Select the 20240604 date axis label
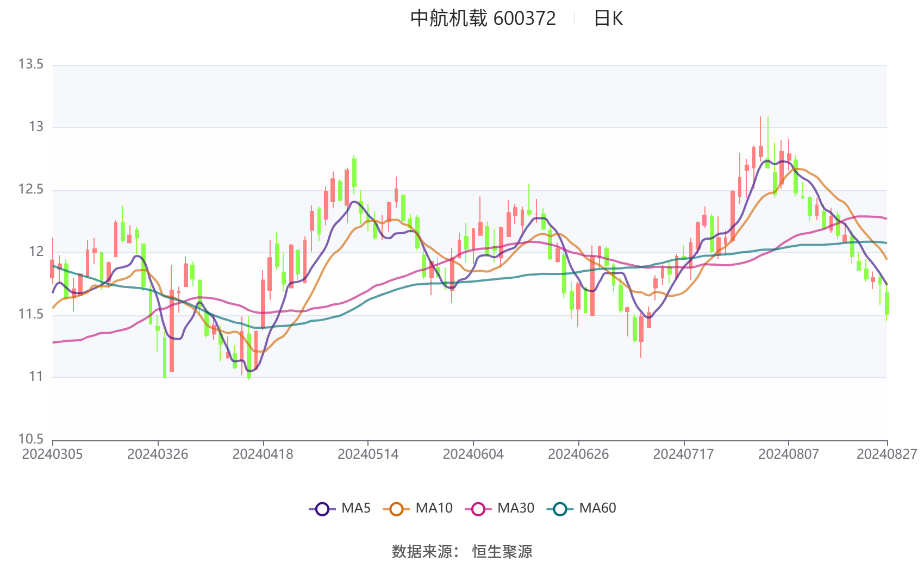Viewport: 924px width, 562px height. pyautogui.click(x=473, y=454)
